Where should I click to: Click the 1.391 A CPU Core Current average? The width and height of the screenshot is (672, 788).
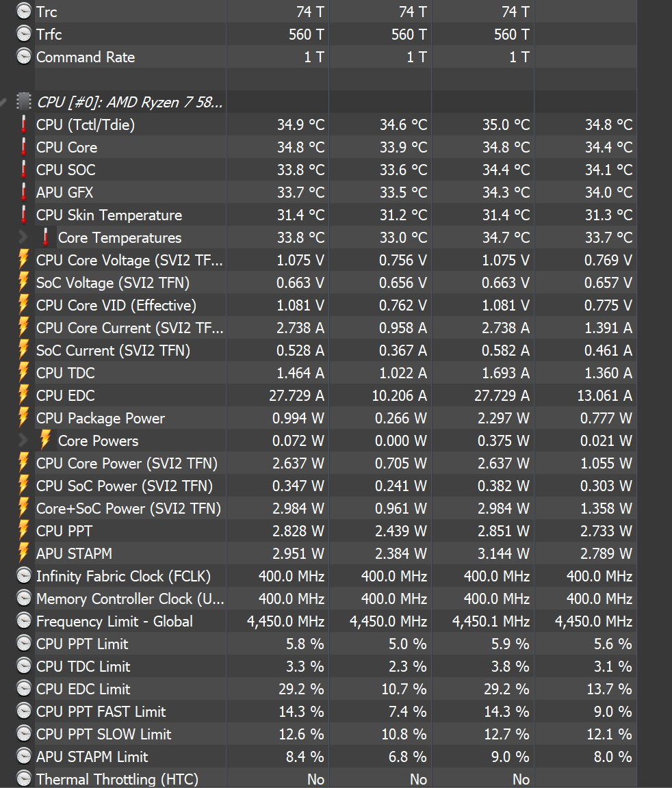608,328
